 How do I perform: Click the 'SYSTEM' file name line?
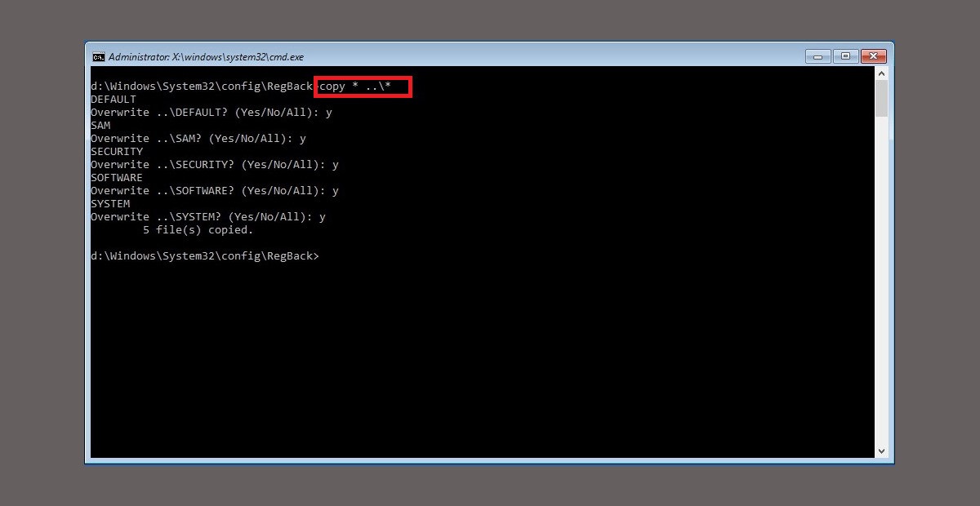[110, 204]
